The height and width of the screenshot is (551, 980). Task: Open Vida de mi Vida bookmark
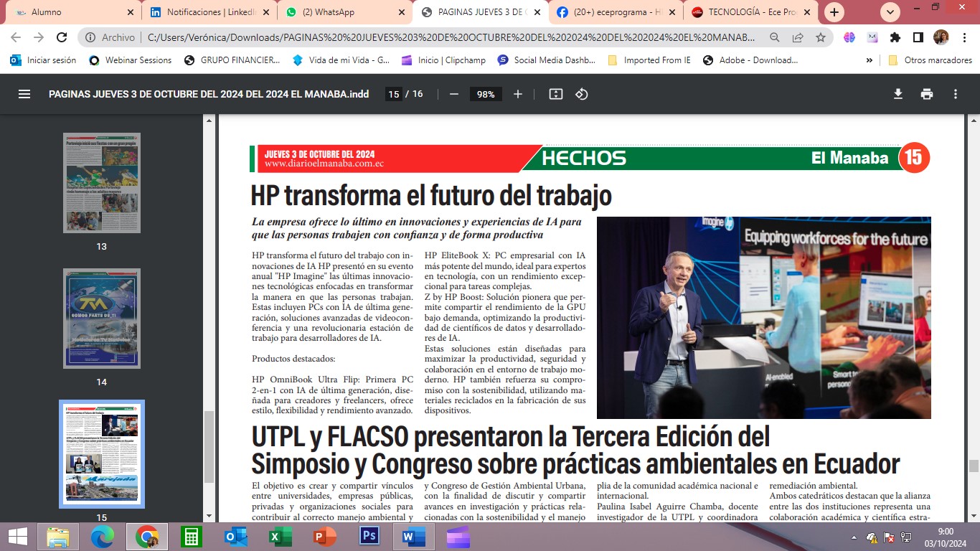tap(341, 60)
